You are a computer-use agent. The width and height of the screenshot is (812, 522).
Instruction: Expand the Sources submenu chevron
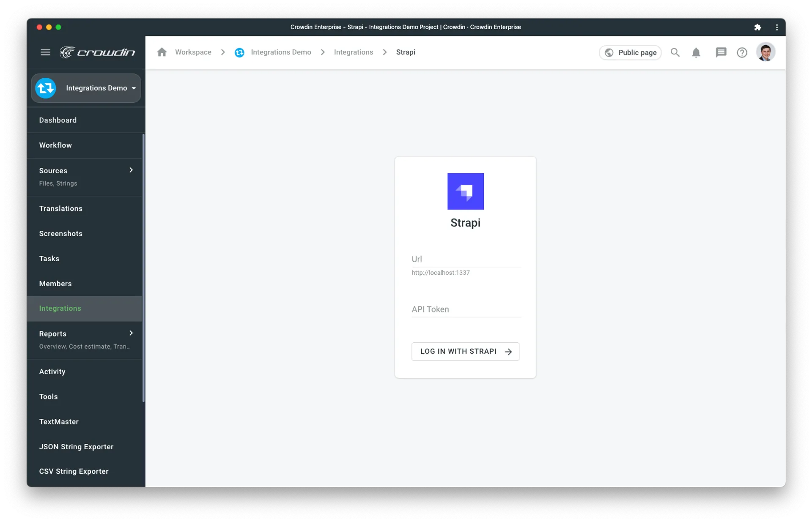coord(131,170)
